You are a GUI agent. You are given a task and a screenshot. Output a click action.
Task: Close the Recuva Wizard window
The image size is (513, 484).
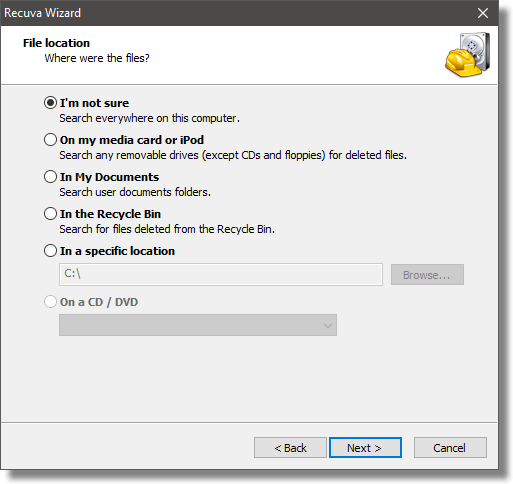(483, 13)
